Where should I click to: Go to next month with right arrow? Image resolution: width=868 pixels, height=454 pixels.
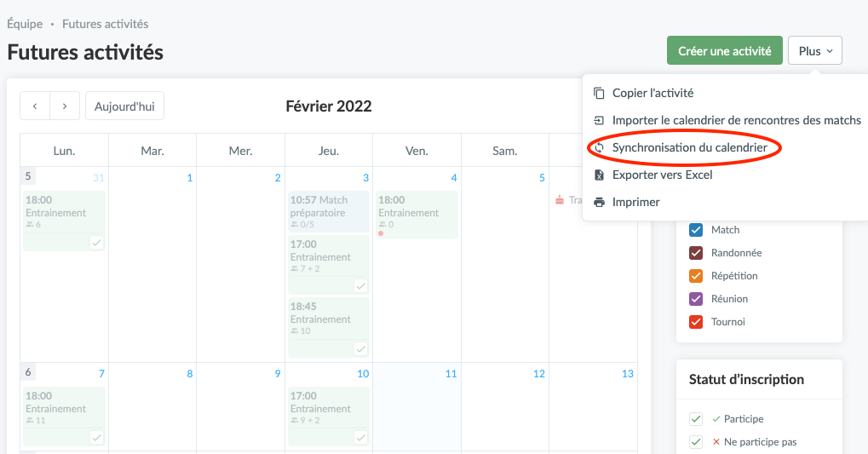point(65,106)
